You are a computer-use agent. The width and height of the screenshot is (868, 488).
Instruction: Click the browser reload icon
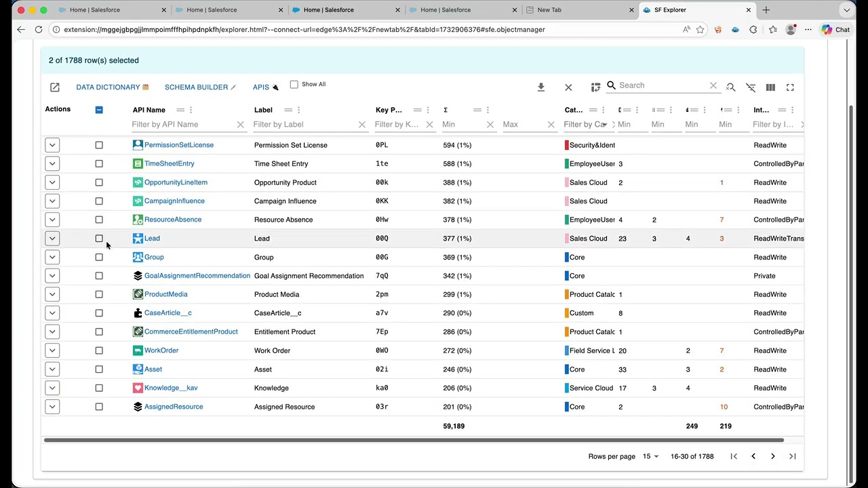(x=39, y=30)
